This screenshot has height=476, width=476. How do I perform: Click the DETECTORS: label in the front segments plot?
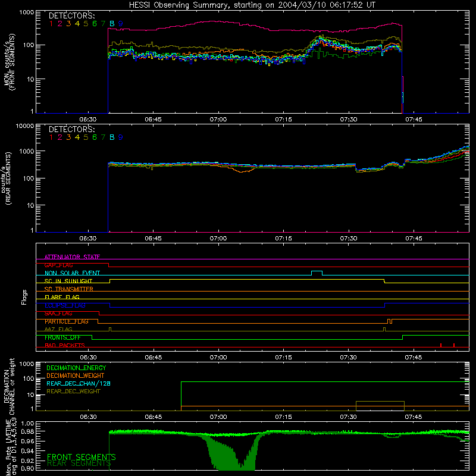[x=71, y=15]
